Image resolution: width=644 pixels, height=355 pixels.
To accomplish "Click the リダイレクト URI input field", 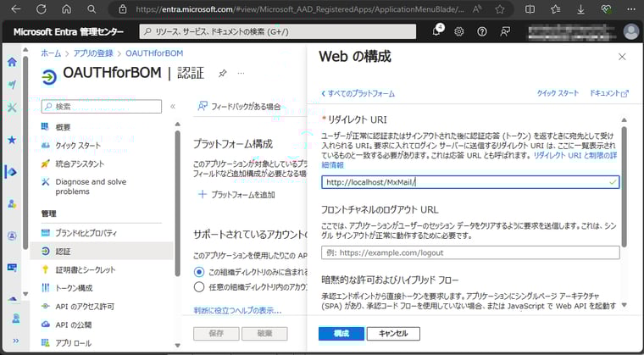I will point(464,182).
